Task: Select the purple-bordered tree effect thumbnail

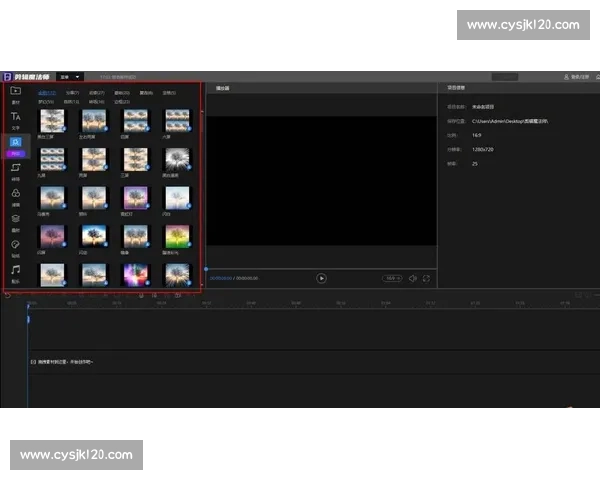Action: coord(135,198)
